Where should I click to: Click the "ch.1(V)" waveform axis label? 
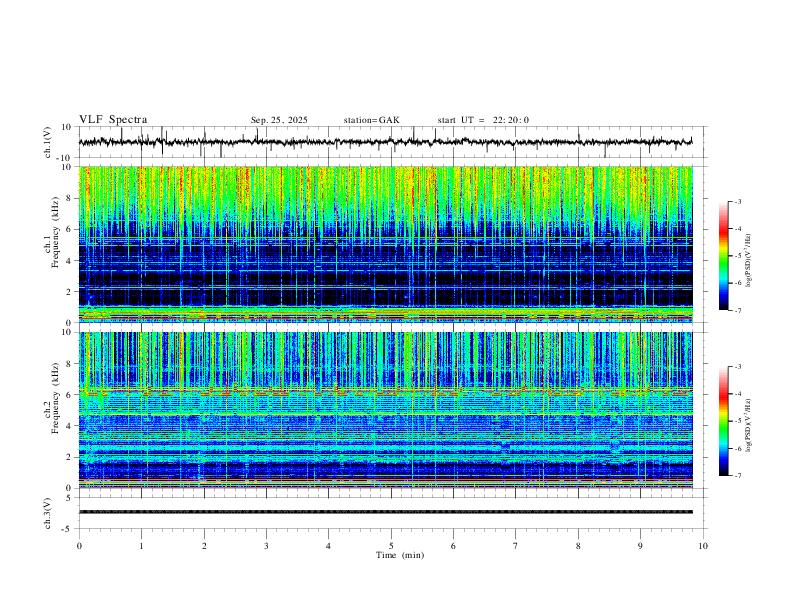pyautogui.click(x=48, y=142)
